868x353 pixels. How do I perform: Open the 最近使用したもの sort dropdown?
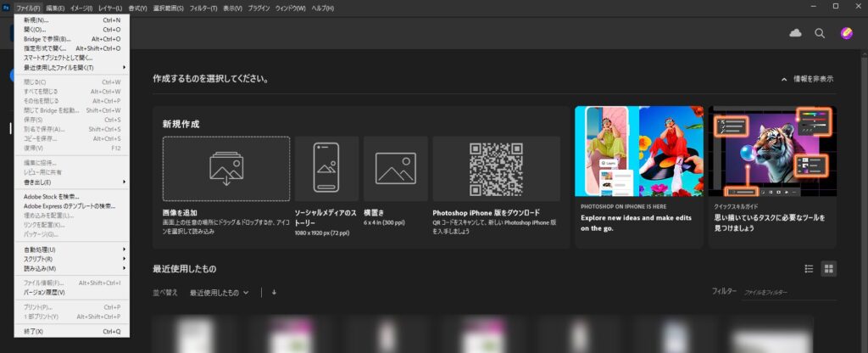(x=220, y=293)
